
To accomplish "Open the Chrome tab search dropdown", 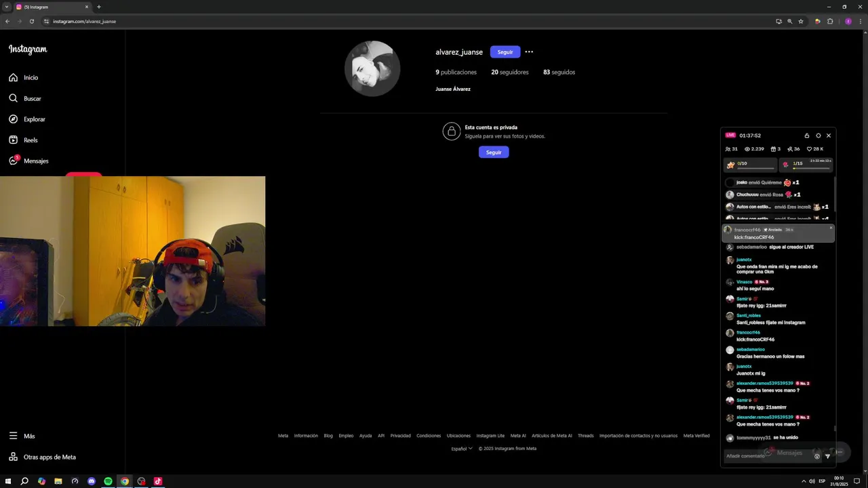I will click(x=6, y=7).
